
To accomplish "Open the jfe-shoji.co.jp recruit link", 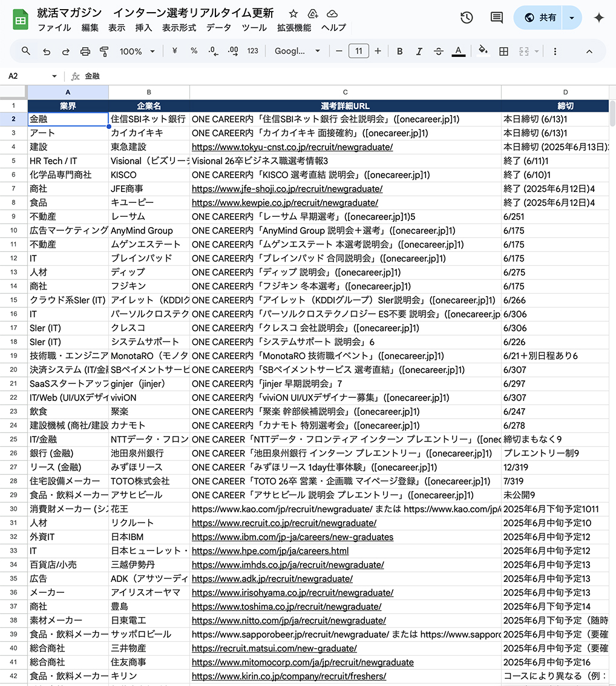I will (287, 189).
